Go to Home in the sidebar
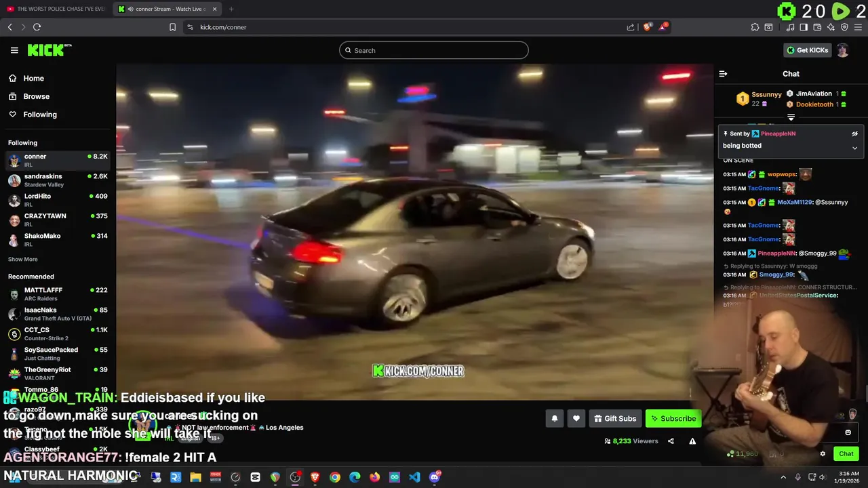 tap(26, 78)
